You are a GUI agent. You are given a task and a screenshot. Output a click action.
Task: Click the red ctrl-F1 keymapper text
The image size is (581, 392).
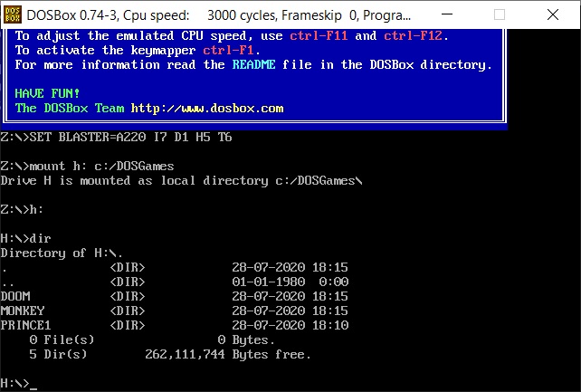(228, 50)
